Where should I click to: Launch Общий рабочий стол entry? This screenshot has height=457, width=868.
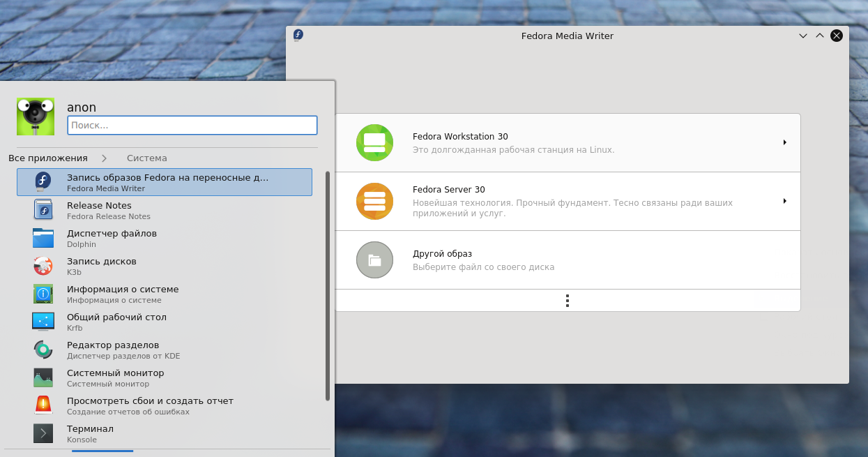[x=165, y=322]
